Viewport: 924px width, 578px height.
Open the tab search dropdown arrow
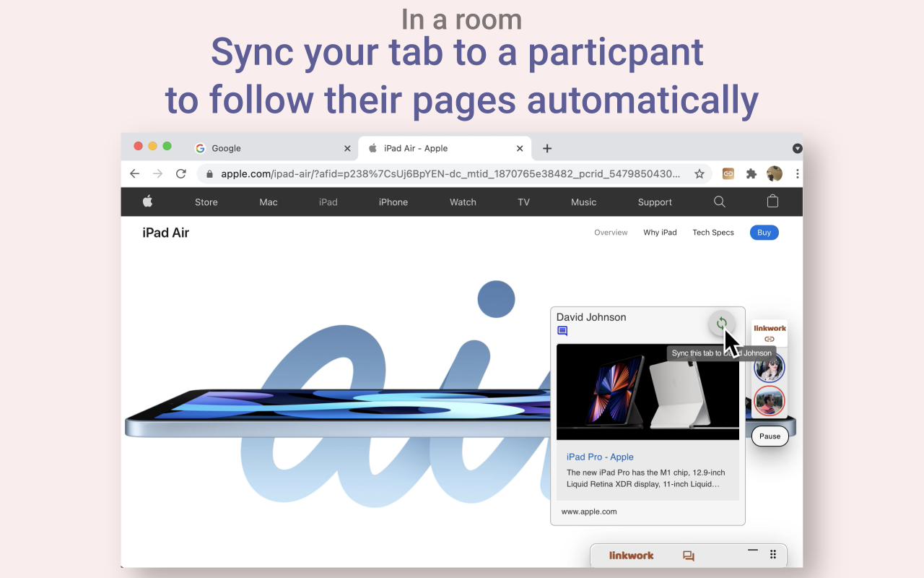coord(797,148)
